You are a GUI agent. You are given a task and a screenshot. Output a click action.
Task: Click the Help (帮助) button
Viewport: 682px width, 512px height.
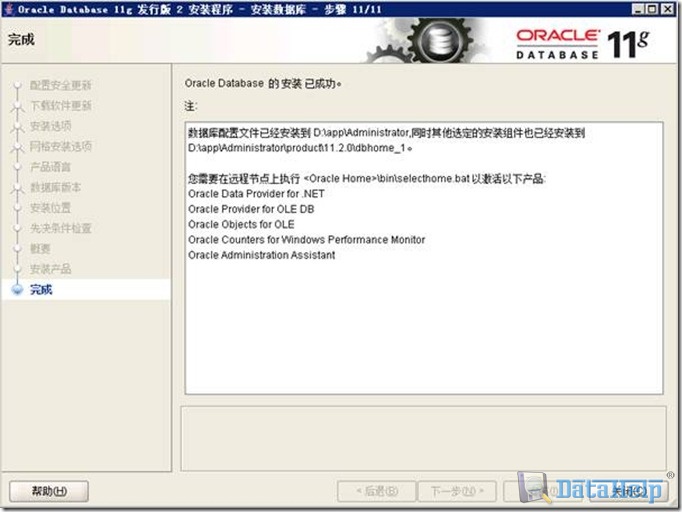(49, 491)
